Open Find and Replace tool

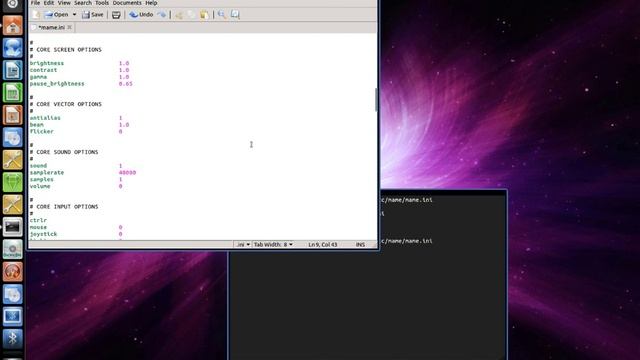click(x=235, y=15)
